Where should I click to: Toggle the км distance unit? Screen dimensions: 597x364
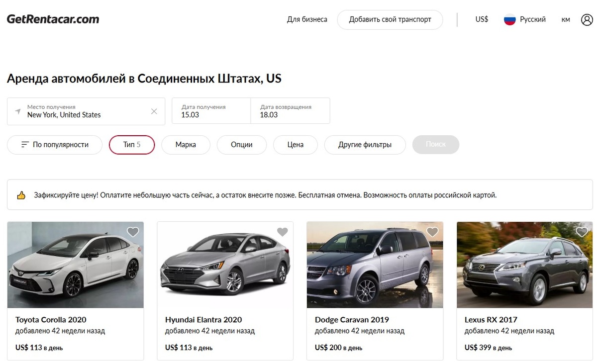pyautogui.click(x=566, y=19)
